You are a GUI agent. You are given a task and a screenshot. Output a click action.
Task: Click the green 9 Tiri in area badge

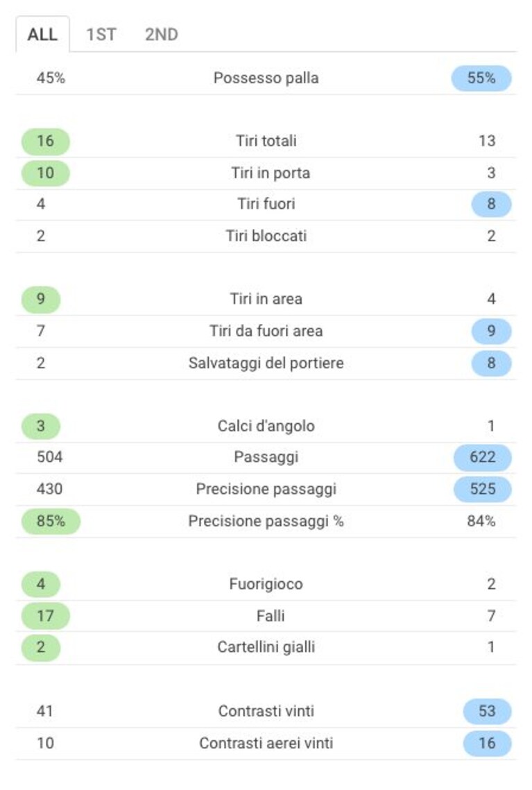(41, 299)
